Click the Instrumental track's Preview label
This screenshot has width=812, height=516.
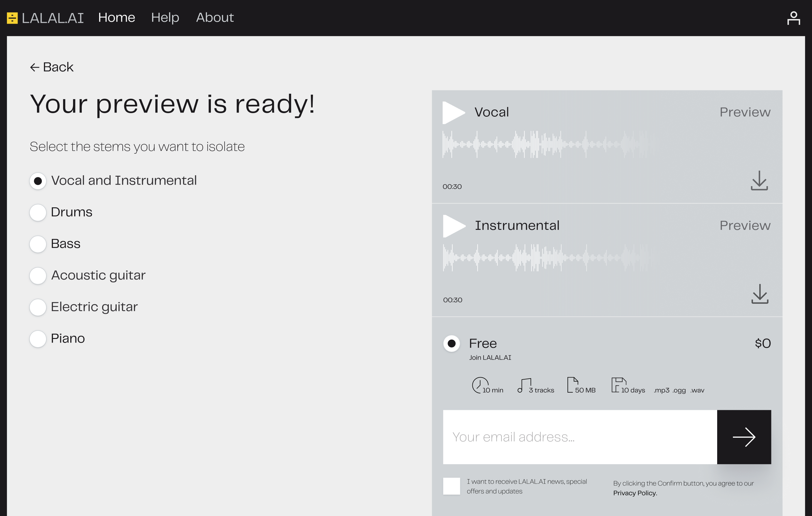point(745,226)
